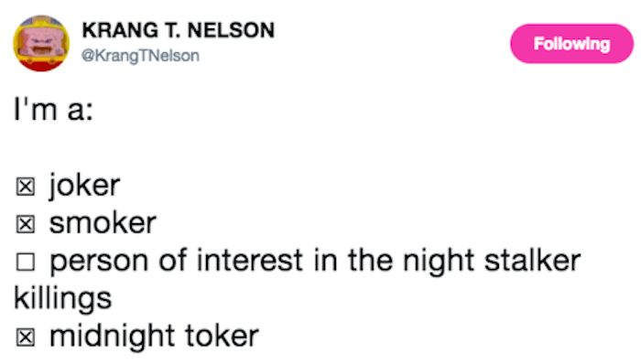The height and width of the screenshot is (364, 641).
Task: Click the word interest in the tweet
Action: (x=249, y=262)
